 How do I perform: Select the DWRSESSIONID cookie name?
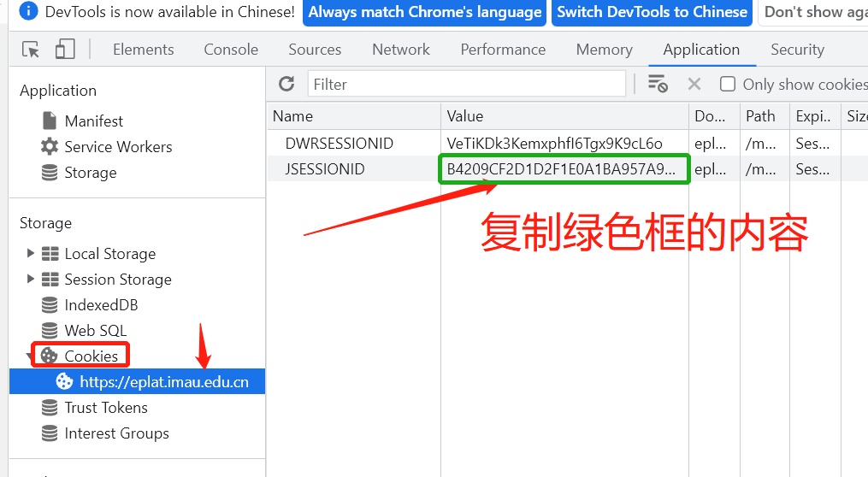(x=340, y=144)
